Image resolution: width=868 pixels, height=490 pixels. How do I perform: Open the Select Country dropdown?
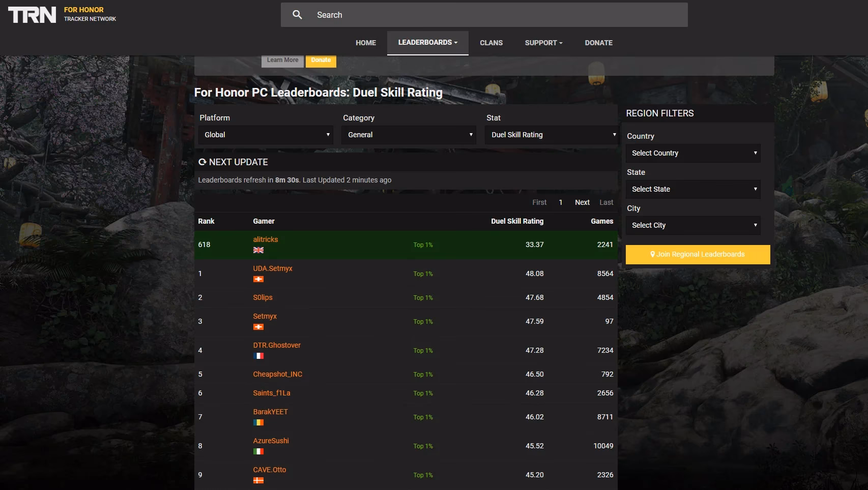[693, 153]
